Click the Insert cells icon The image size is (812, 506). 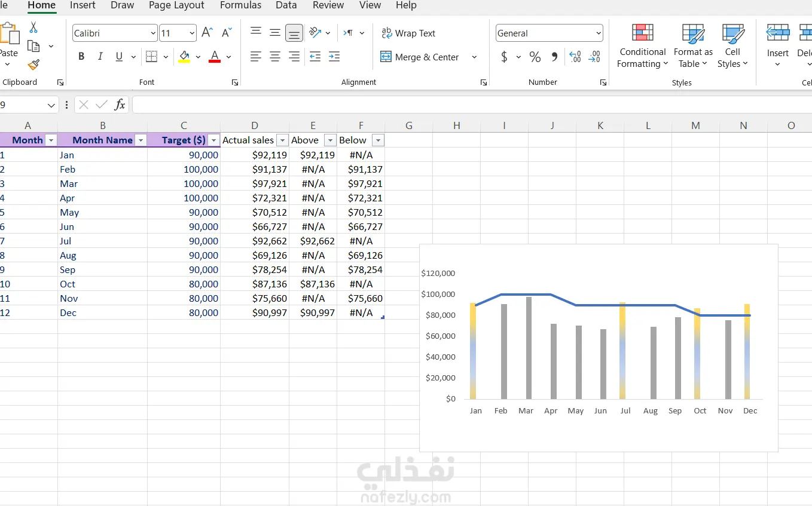click(778, 32)
